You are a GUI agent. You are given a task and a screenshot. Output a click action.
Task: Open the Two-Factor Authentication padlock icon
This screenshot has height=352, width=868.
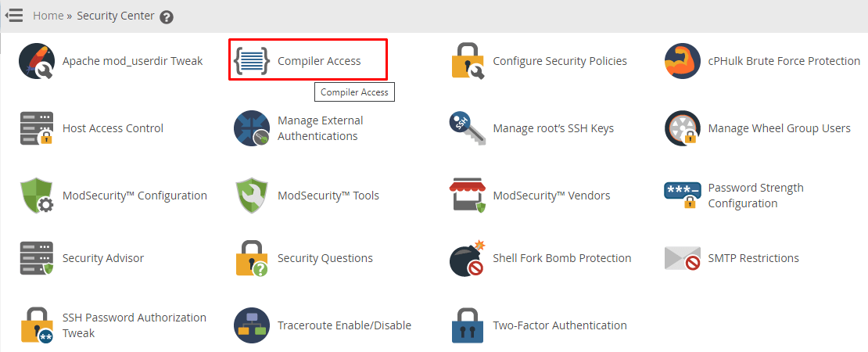pyautogui.click(x=467, y=325)
